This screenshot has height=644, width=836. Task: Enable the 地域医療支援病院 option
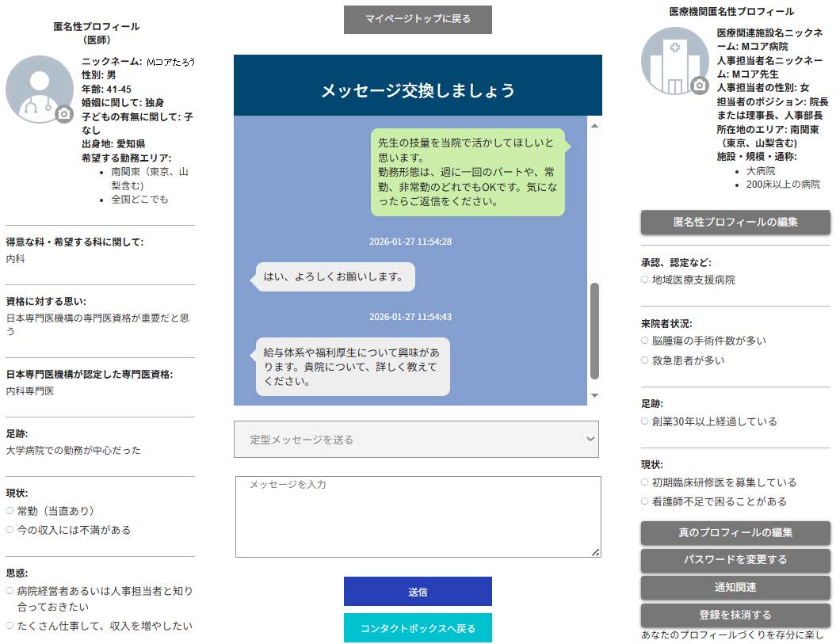(646, 277)
